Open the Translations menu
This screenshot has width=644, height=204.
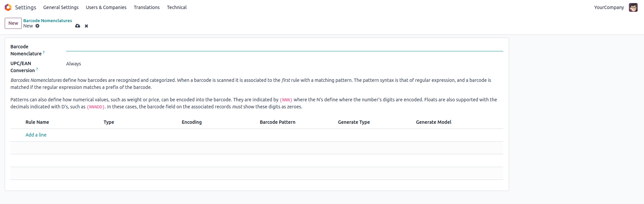tap(147, 7)
